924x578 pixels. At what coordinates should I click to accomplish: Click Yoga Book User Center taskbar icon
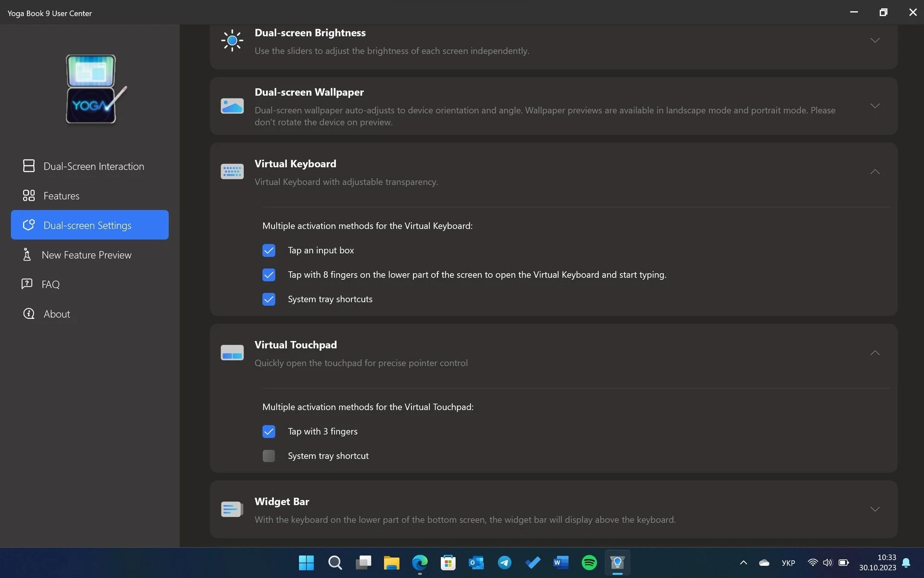point(617,563)
